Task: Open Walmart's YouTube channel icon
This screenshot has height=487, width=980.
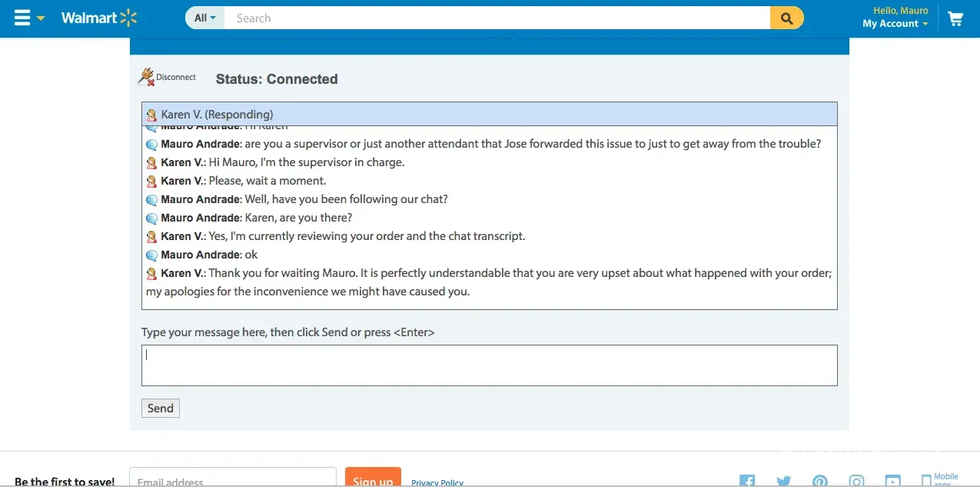Action: [892, 481]
